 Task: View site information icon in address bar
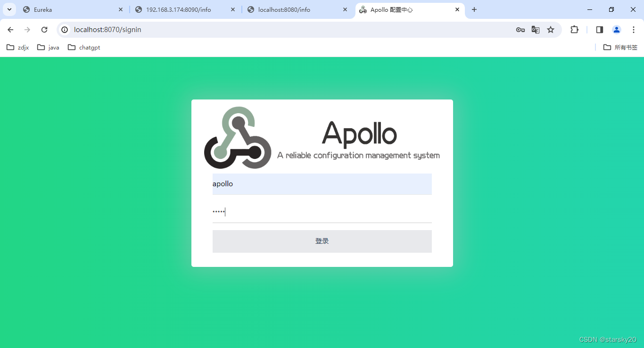(65, 30)
